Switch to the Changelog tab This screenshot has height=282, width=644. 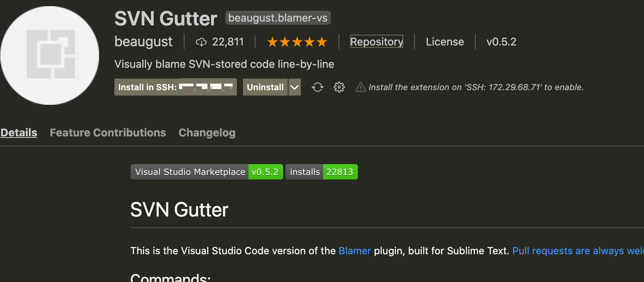[x=207, y=133]
